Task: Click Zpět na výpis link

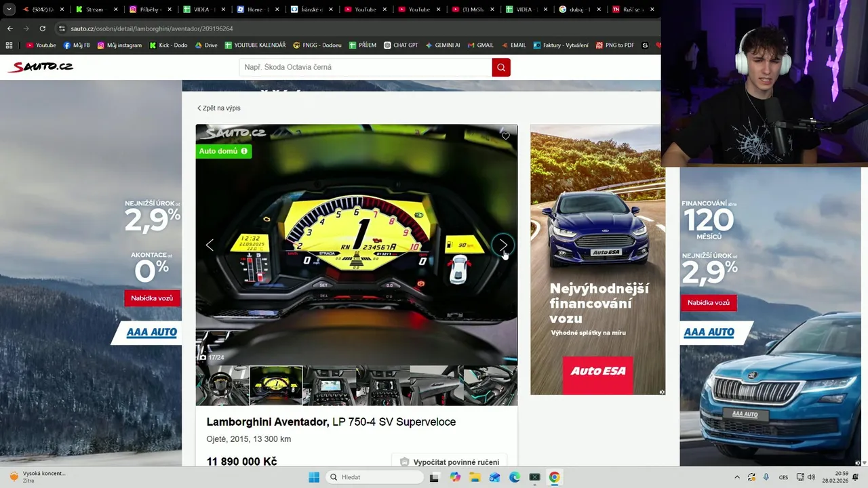Action: coord(219,108)
